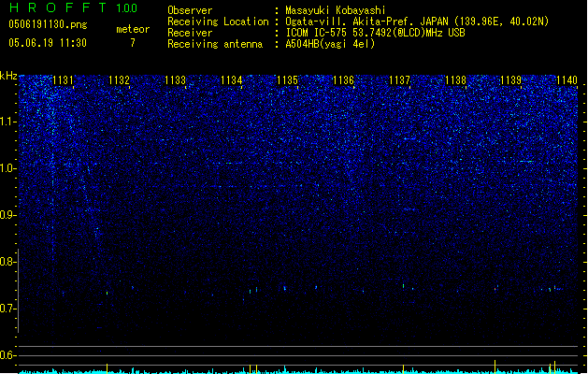Click the meteor label
Screen dimensions: 588x374
click(x=133, y=29)
